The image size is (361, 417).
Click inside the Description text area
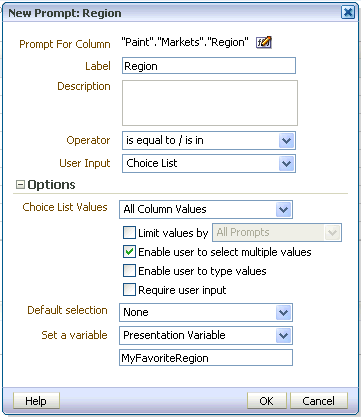(210, 103)
